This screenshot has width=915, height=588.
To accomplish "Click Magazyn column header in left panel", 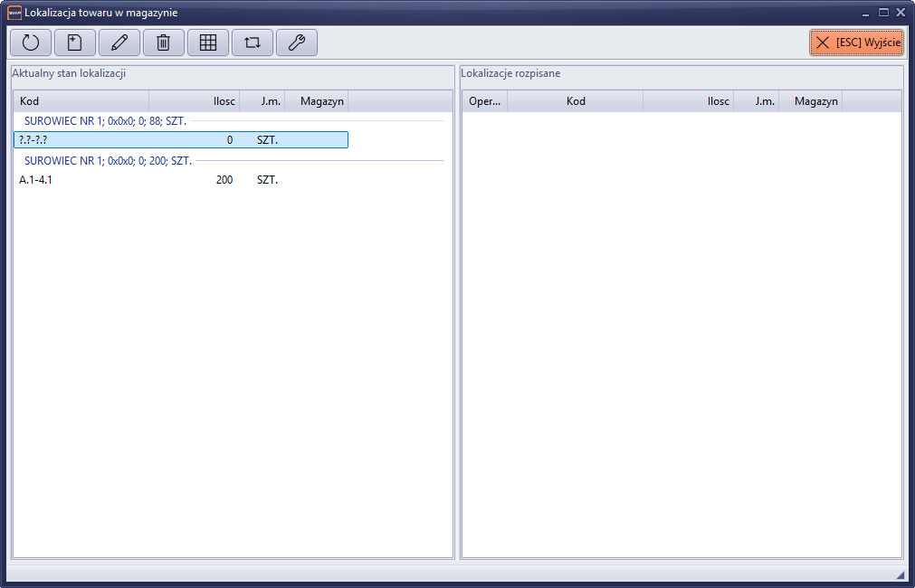I will [x=316, y=101].
